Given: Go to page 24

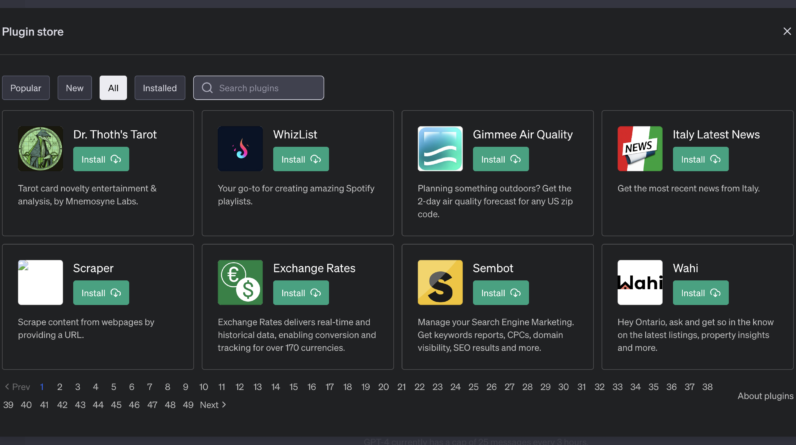Looking at the screenshot, I should pyautogui.click(x=455, y=387).
